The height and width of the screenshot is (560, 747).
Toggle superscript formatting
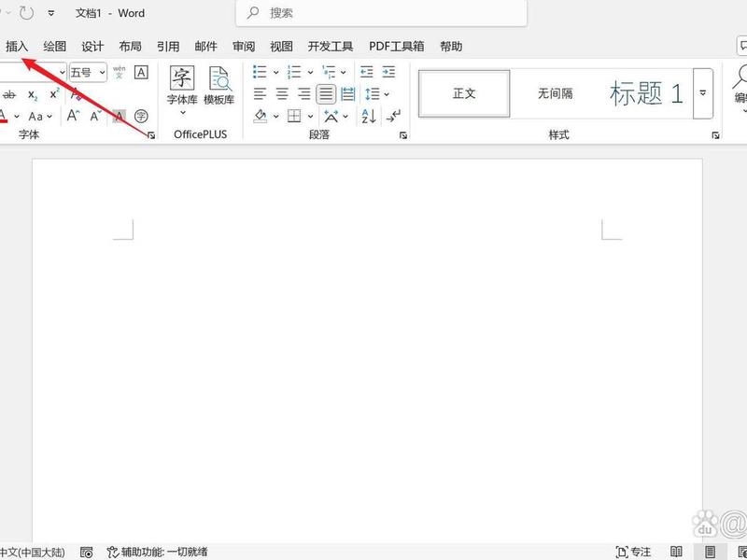pyautogui.click(x=54, y=93)
